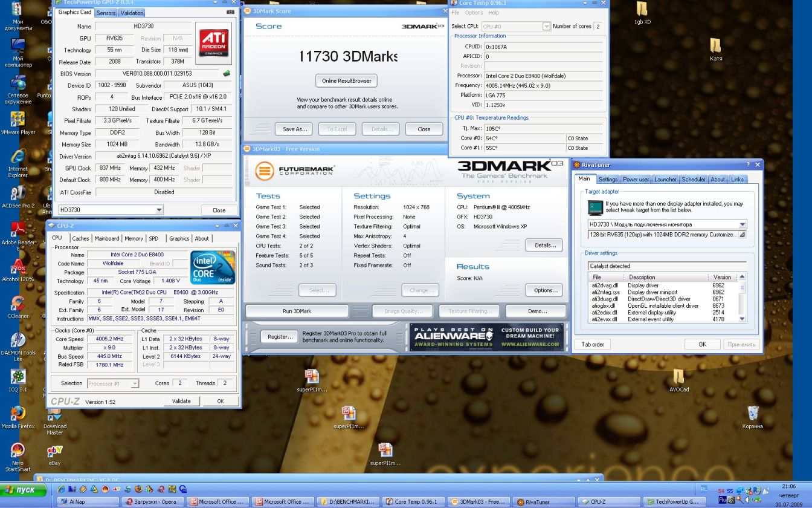812x508 pixels.
Task: Open the 1gb XD folder on desktop
Action: [x=642, y=13]
